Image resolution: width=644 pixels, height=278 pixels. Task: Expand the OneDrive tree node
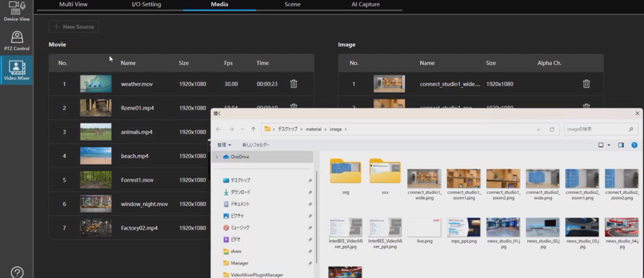(x=216, y=157)
